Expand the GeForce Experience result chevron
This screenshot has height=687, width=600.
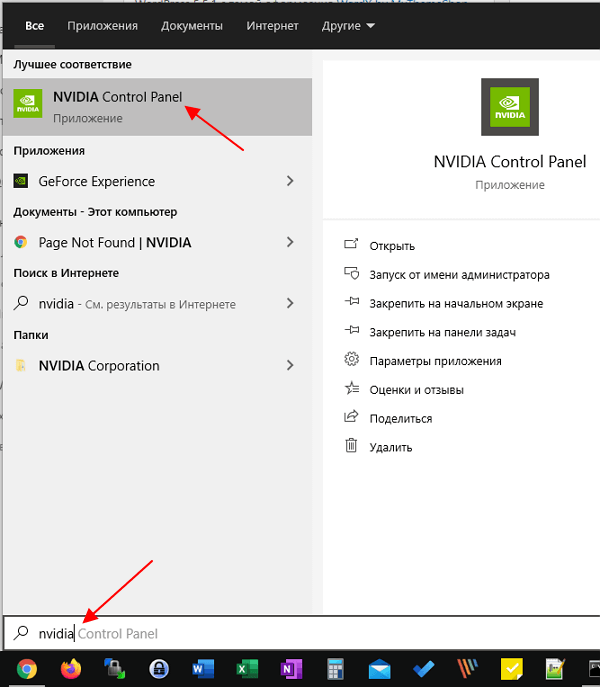[x=290, y=181]
